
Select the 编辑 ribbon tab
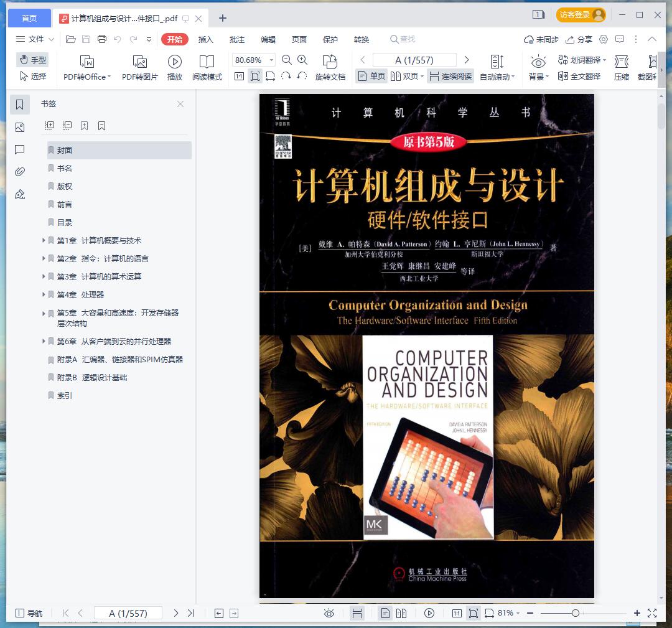pyautogui.click(x=268, y=39)
